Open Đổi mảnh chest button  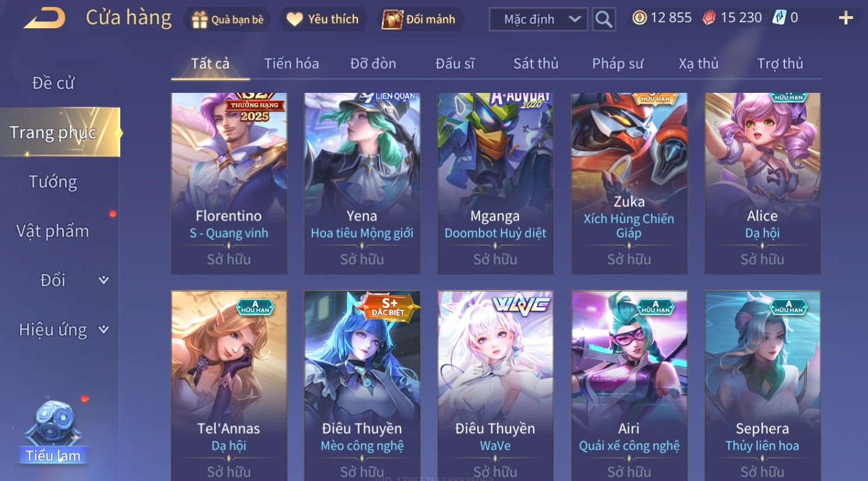[418, 19]
